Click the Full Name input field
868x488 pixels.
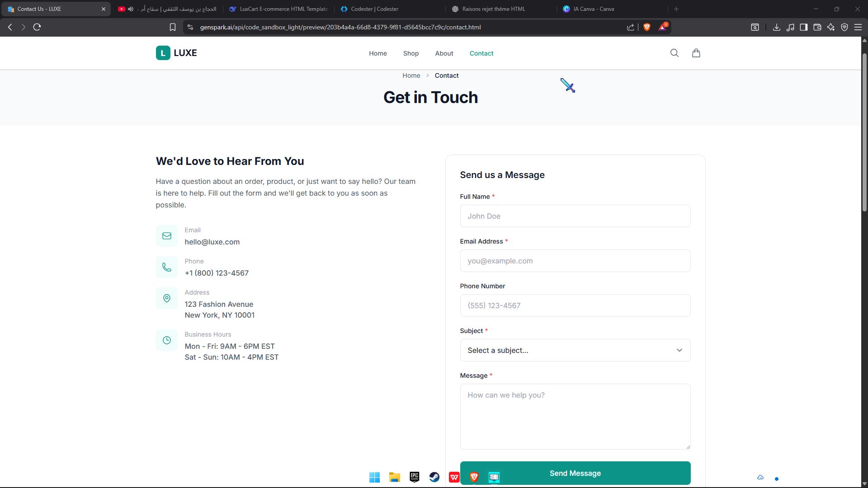tap(575, 216)
